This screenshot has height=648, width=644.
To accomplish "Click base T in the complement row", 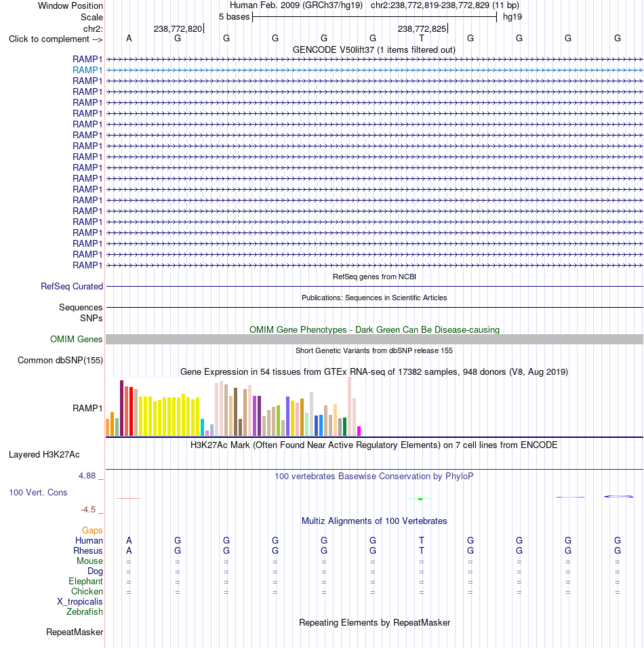I will click(x=422, y=39).
